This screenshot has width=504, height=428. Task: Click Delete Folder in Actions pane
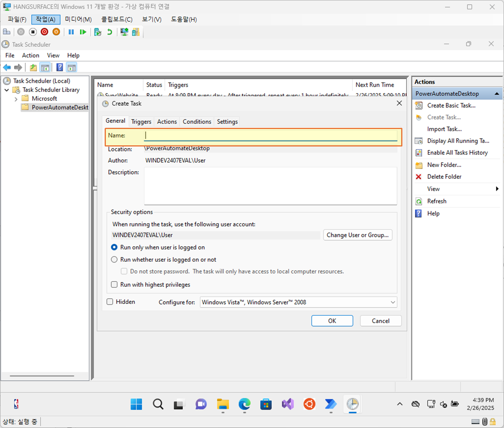(444, 177)
